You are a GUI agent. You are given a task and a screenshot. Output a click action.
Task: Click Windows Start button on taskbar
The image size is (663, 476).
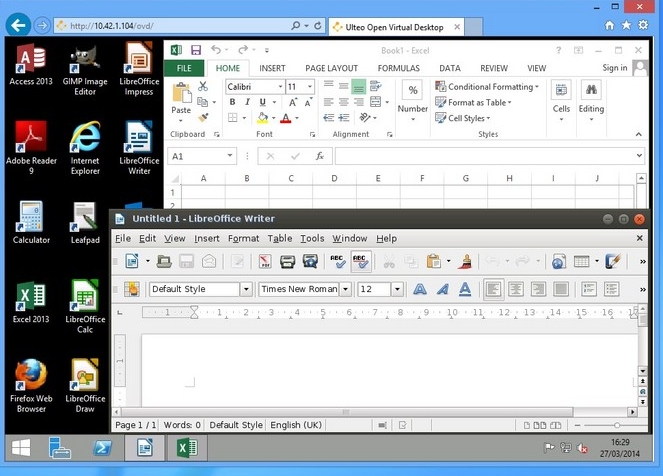tap(21, 448)
